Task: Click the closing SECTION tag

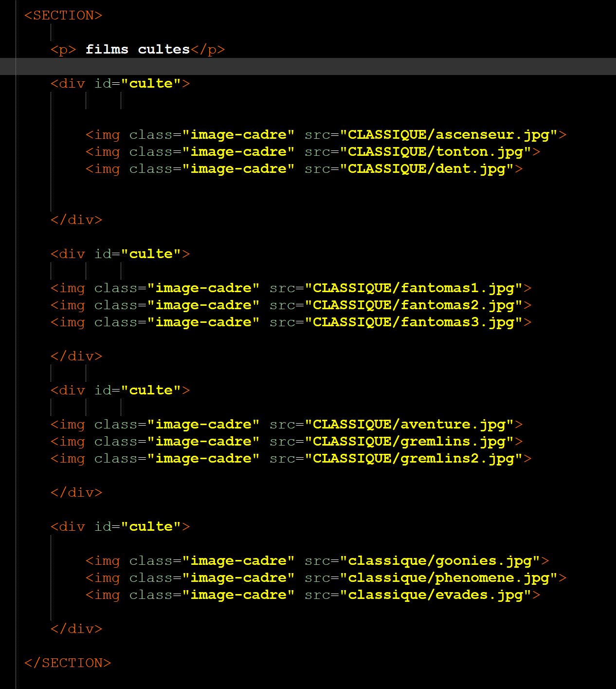Action: [x=67, y=663]
